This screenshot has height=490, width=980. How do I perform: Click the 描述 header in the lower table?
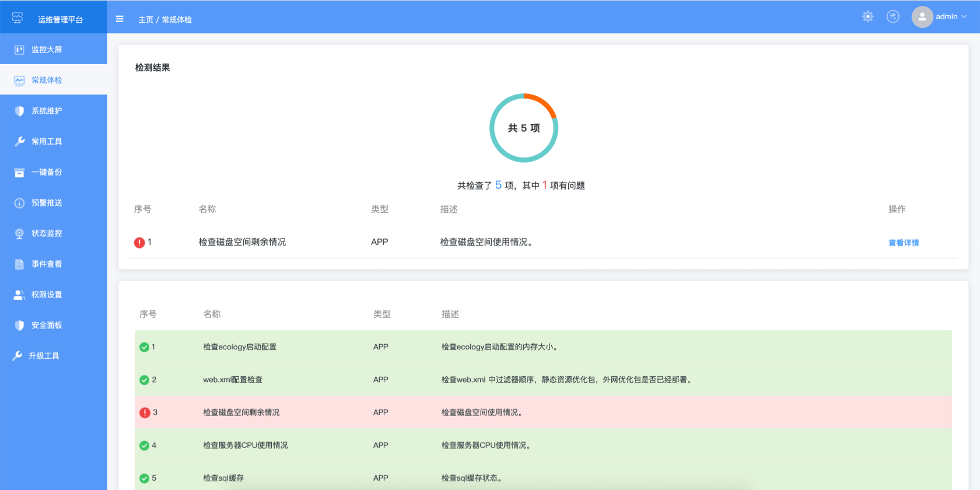click(450, 314)
